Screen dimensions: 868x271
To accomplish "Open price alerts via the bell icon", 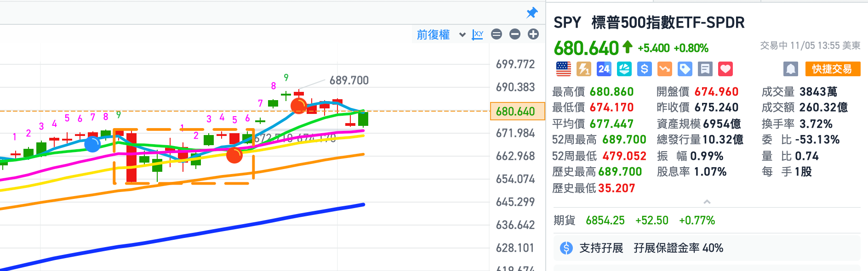I will click(x=791, y=69).
